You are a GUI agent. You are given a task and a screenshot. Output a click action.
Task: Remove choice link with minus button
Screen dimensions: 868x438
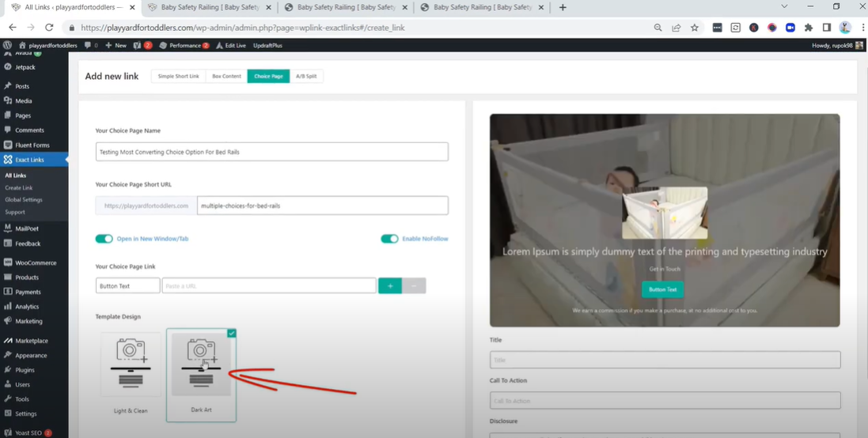[x=414, y=286]
